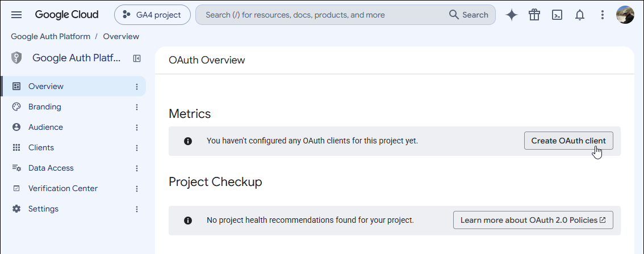Select Overview in the sidebar
644x254 pixels.
click(73, 86)
